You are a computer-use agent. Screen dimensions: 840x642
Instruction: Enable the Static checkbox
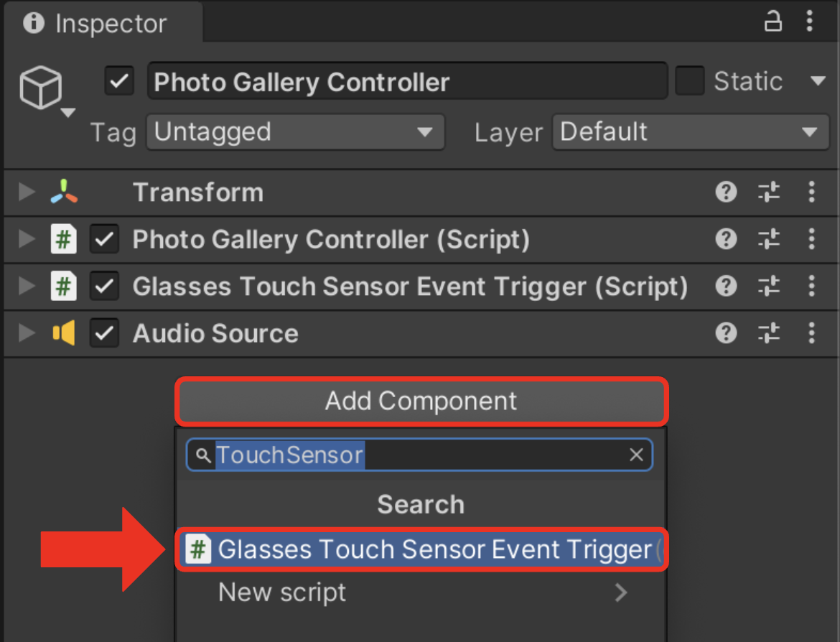(x=689, y=81)
